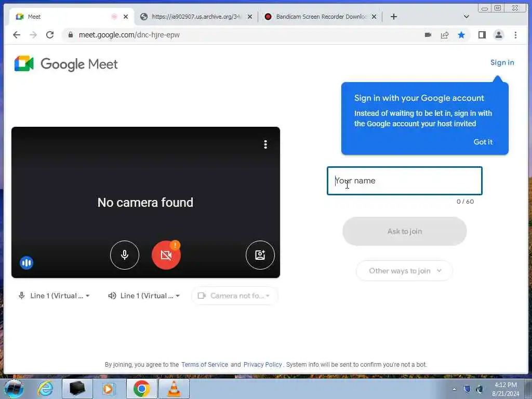
Task: Open VLC media player from taskbar
Action: [x=174, y=389]
